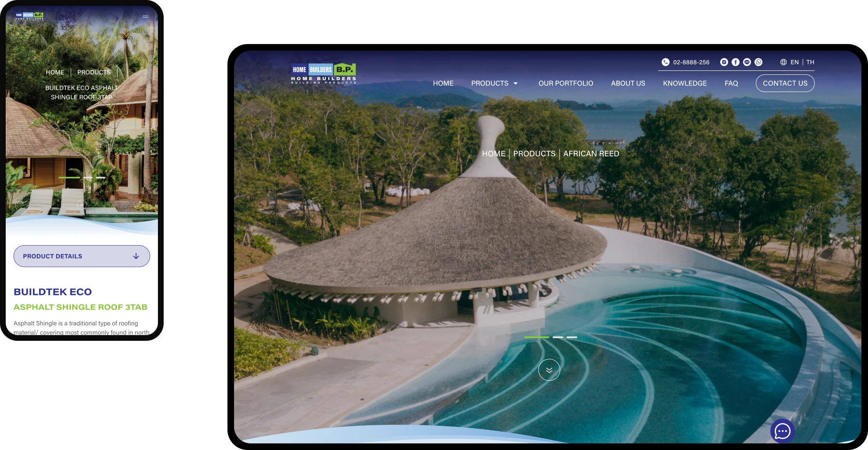Switch language to EN
Screen dimensions: 868x450
(795, 62)
